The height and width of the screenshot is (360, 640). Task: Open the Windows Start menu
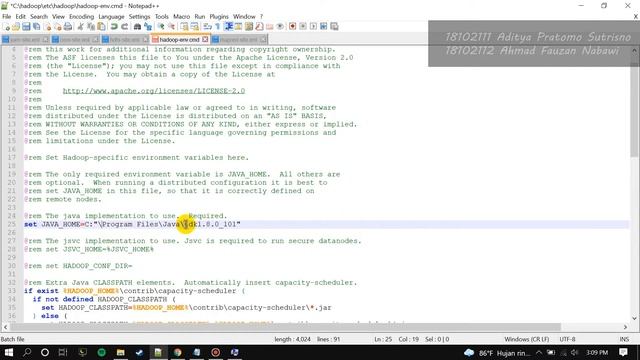tap(9, 352)
